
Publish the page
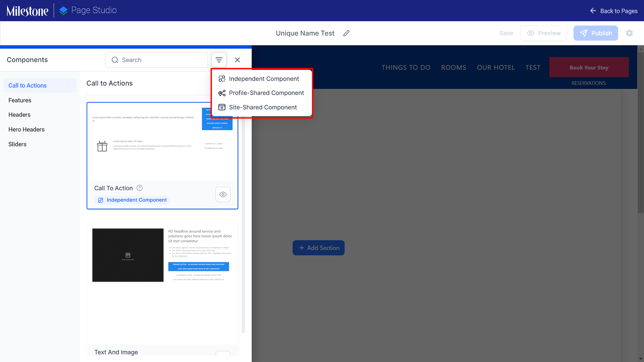pyautogui.click(x=596, y=33)
